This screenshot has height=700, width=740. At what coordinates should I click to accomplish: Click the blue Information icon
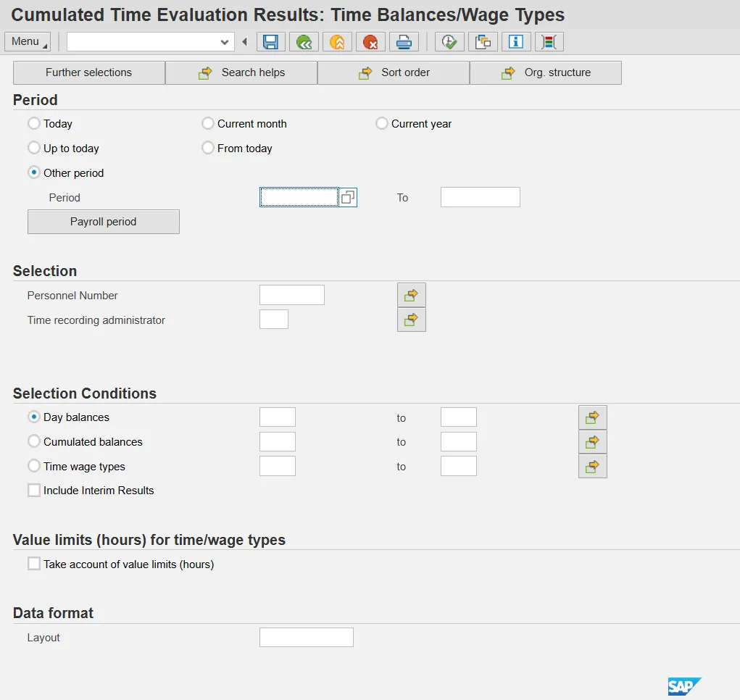click(x=516, y=42)
